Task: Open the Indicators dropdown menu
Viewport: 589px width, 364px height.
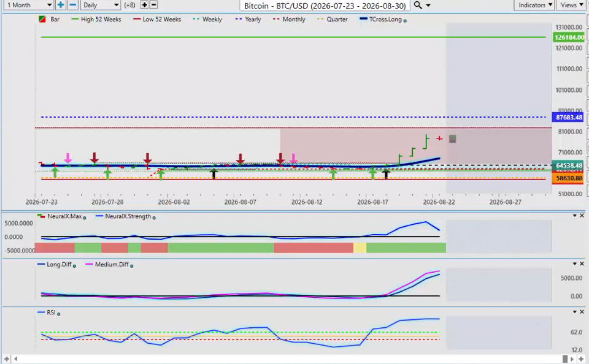Action: pyautogui.click(x=535, y=5)
